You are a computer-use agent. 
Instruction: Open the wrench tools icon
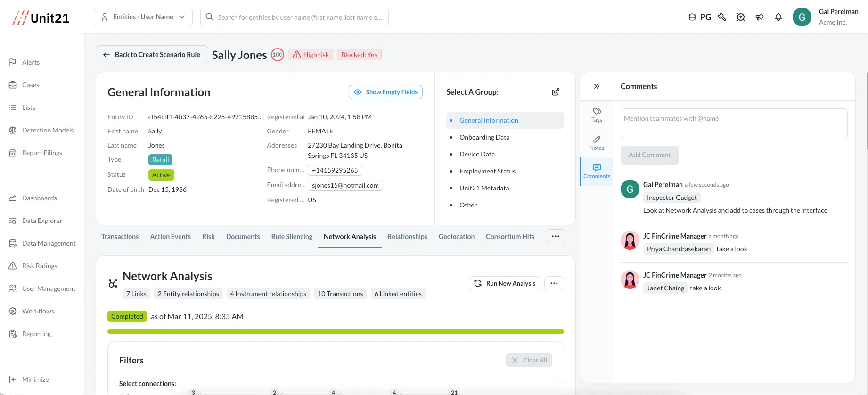(722, 17)
